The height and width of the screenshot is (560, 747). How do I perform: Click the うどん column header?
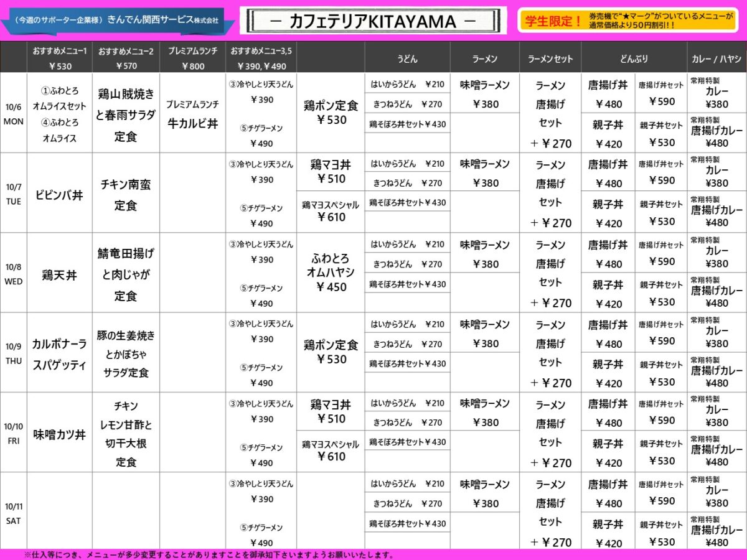pyautogui.click(x=407, y=58)
